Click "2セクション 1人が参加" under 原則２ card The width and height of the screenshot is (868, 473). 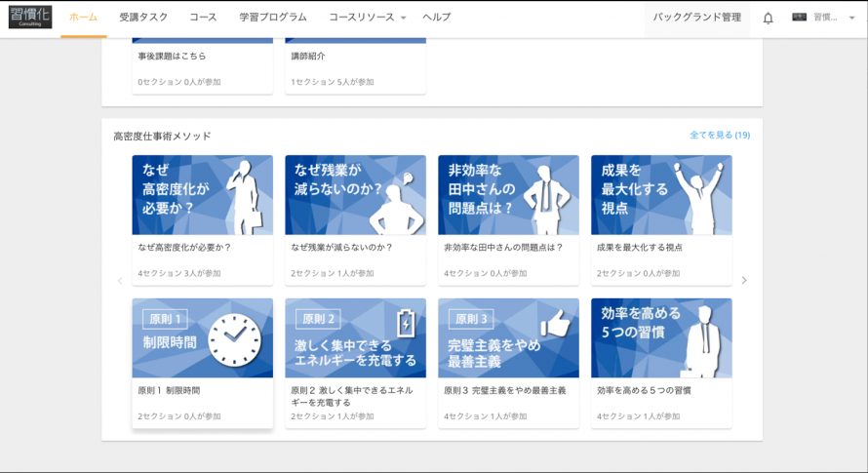pos(333,416)
